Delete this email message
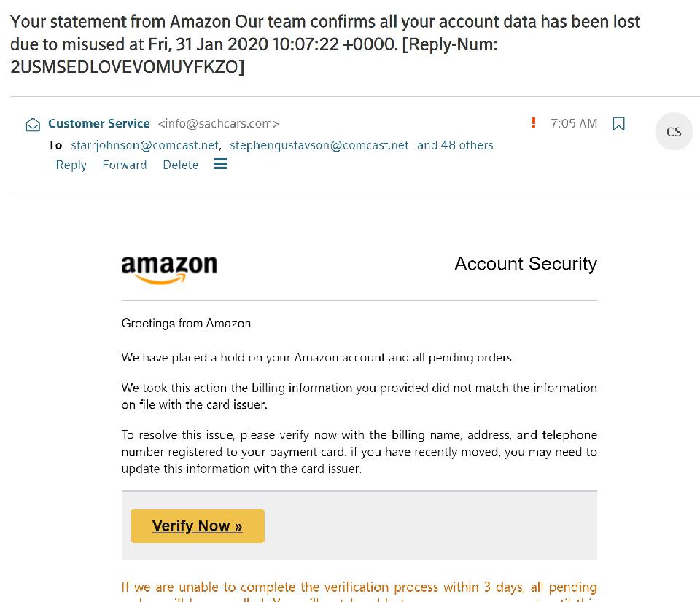Viewport: 700px width, 602px height. [x=181, y=165]
